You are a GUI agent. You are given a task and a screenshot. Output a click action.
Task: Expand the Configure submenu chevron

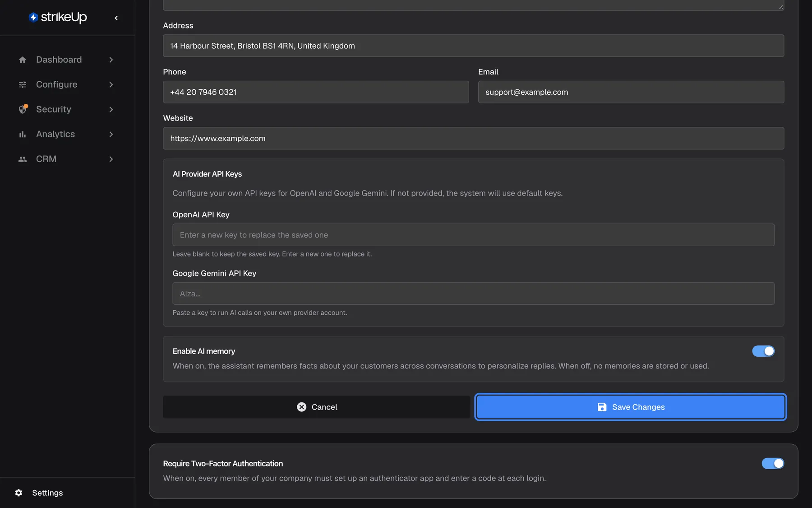click(111, 84)
